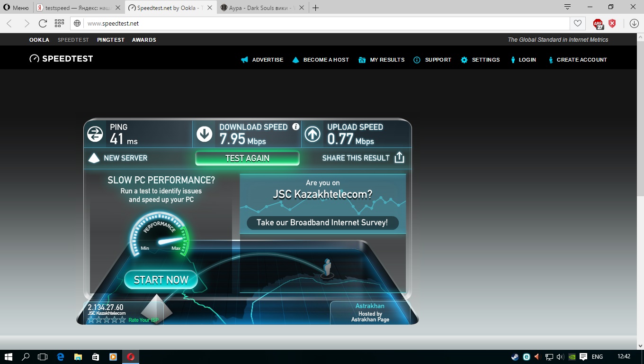644x364 pixels.
Task: Reload the current page
Action: (43, 23)
